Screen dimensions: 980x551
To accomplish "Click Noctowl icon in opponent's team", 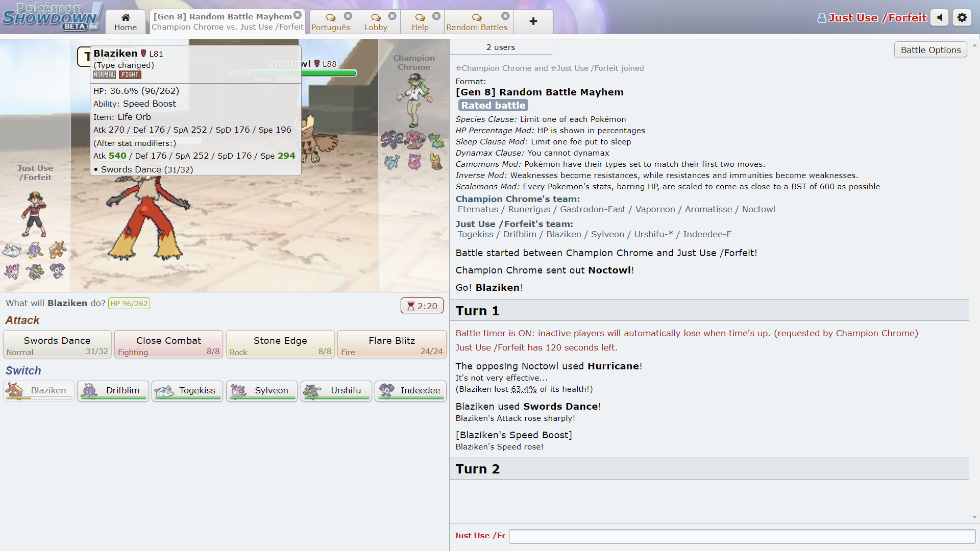I will click(436, 162).
